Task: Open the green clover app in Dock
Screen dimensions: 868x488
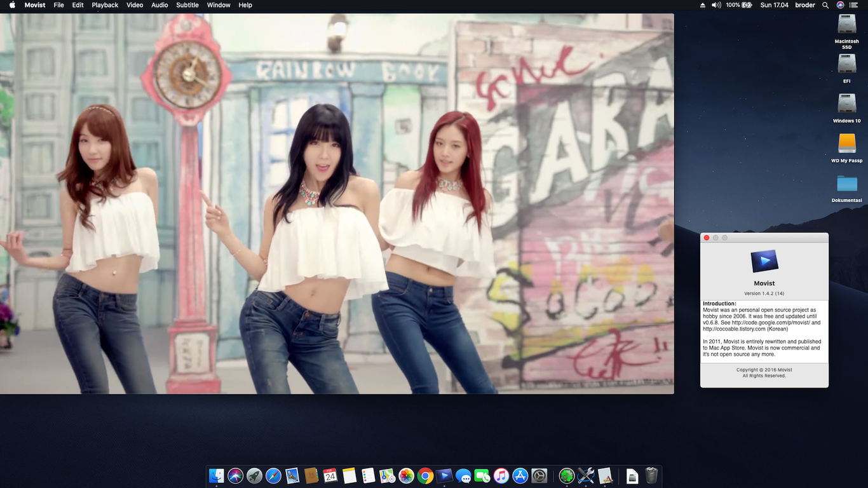Action: (567, 475)
